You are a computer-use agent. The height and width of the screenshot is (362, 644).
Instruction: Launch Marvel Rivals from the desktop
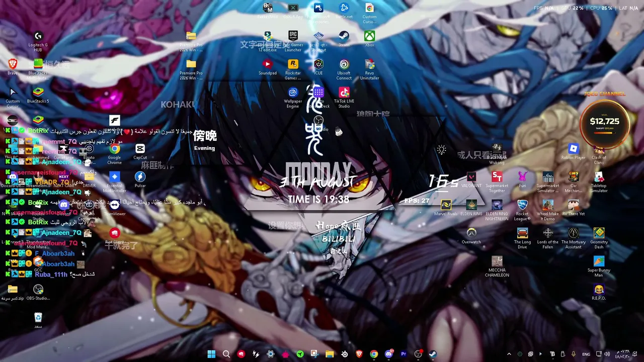[446, 208]
